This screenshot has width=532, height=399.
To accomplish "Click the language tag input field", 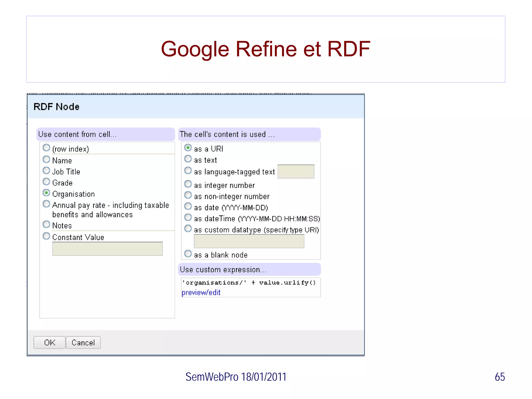I will click(296, 171).
